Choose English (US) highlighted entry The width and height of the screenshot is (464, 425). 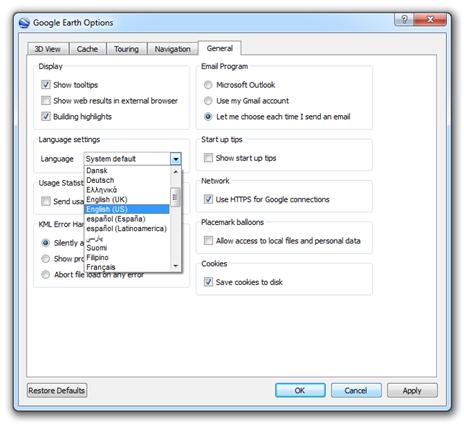tap(127, 209)
